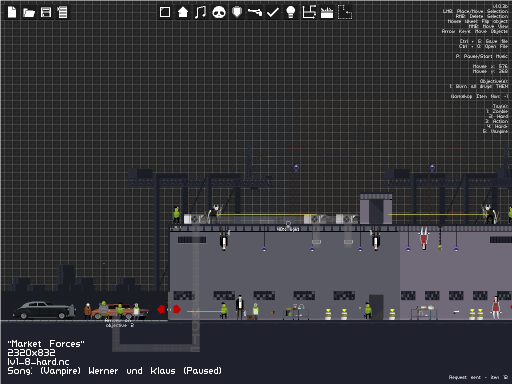Select the square block tool

point(165,12)
